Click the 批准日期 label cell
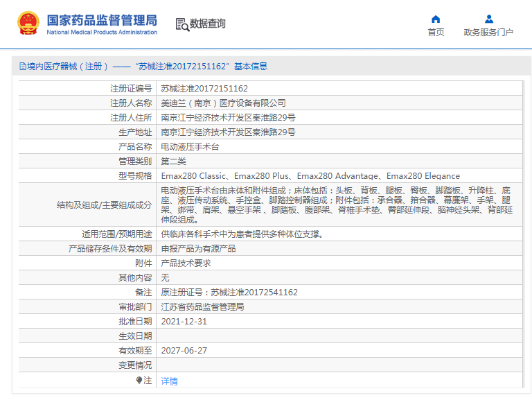 [87, 322]
